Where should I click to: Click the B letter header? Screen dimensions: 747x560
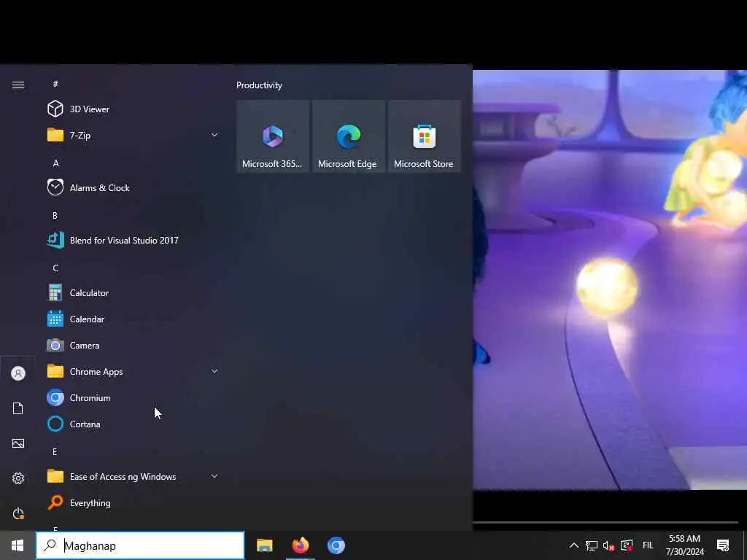pos(55,215)
